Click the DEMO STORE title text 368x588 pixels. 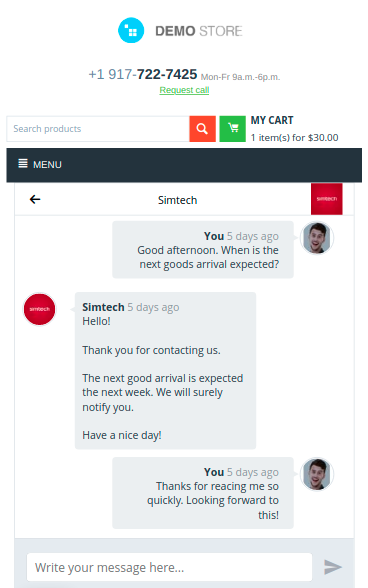tap(198, 31)
